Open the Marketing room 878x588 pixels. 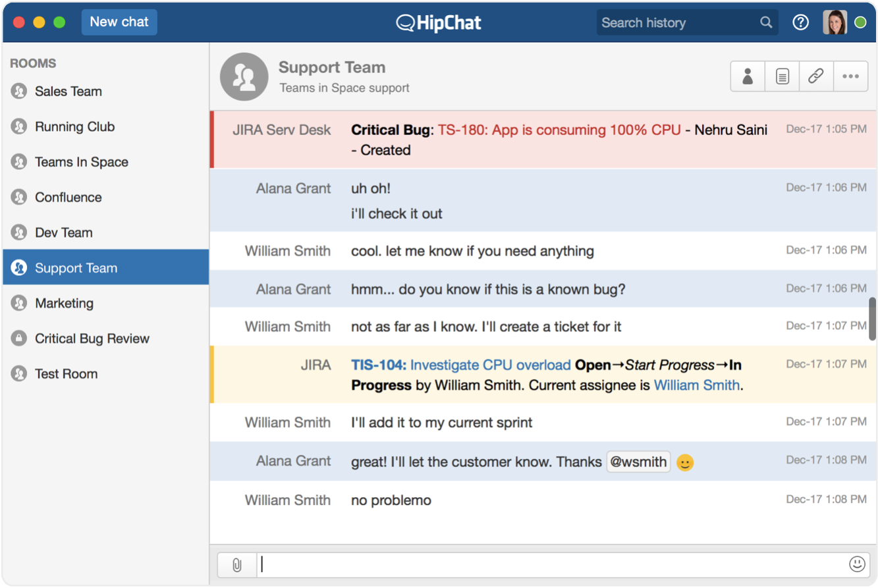pyautogui.click(x=105, y=304)
